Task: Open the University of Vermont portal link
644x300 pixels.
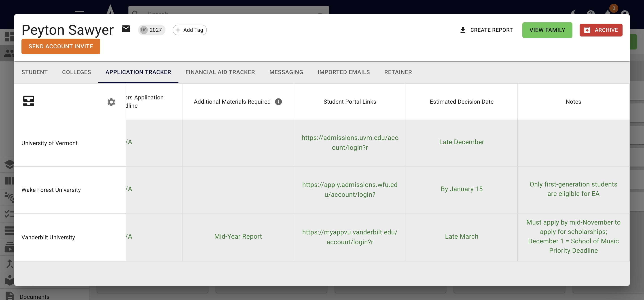Action: (350, 143)
